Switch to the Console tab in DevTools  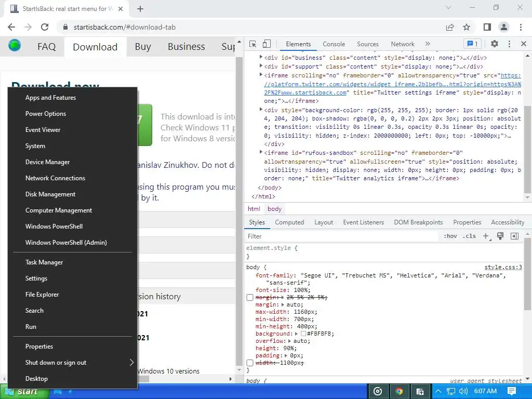334,44
